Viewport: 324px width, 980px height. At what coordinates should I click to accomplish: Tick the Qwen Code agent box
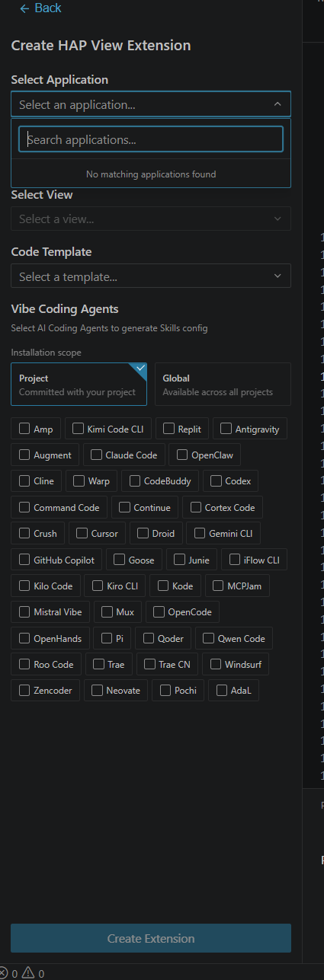tap(209, 638)
